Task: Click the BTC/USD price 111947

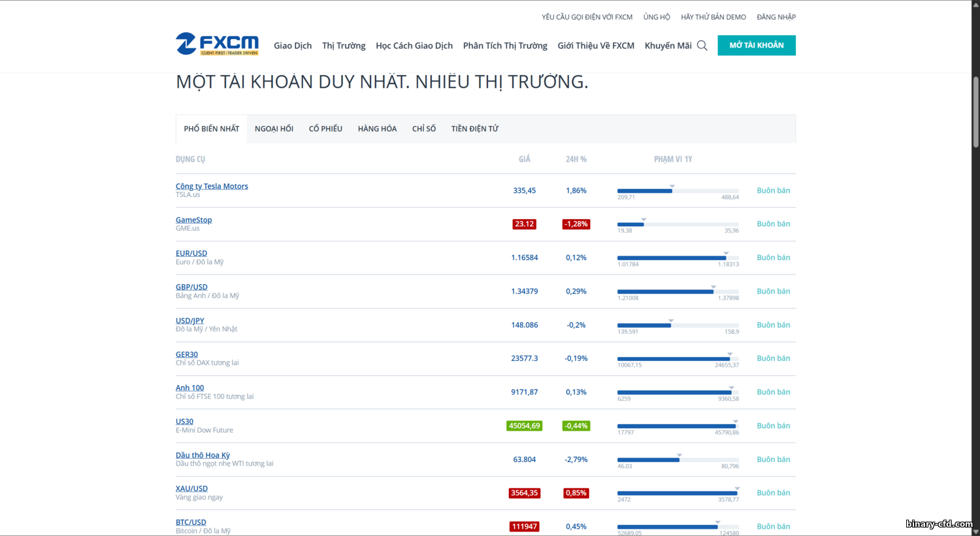Action: tap(525, 526)
